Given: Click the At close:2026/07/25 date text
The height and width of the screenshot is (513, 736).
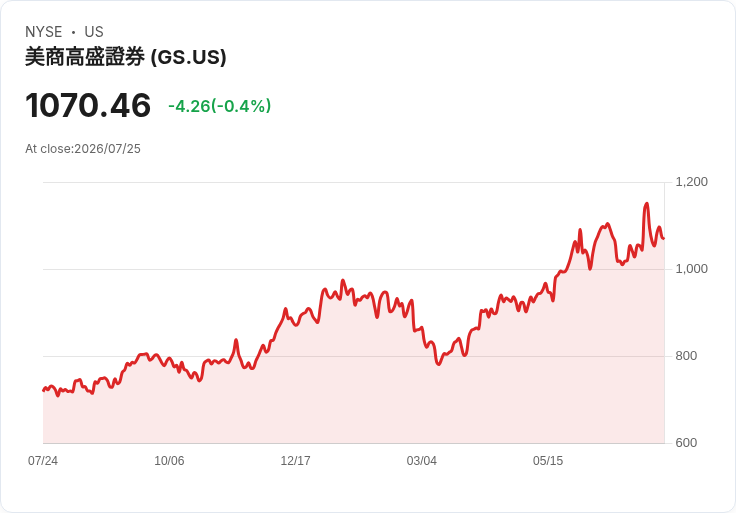Looking at the screenshot, I should click(x=83, y=149).
